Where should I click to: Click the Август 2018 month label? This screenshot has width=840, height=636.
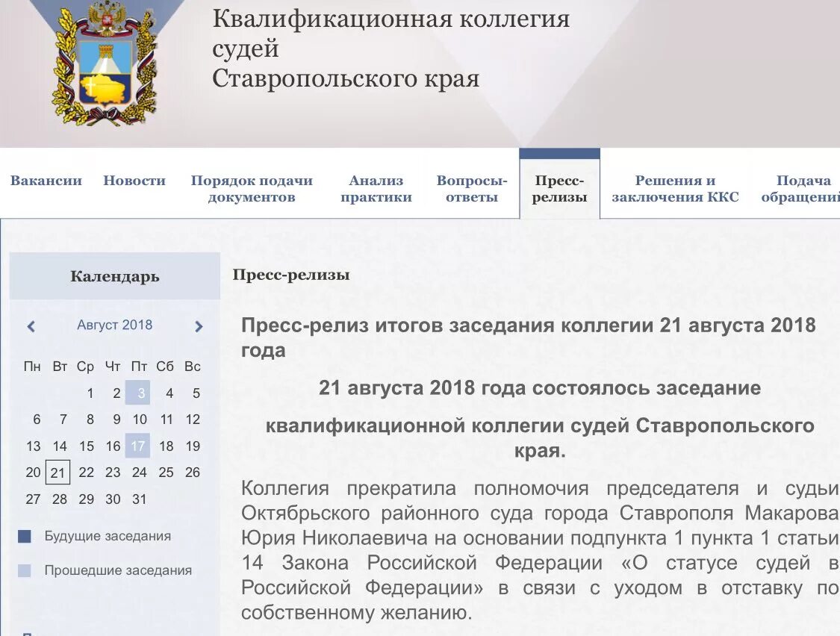115,325
